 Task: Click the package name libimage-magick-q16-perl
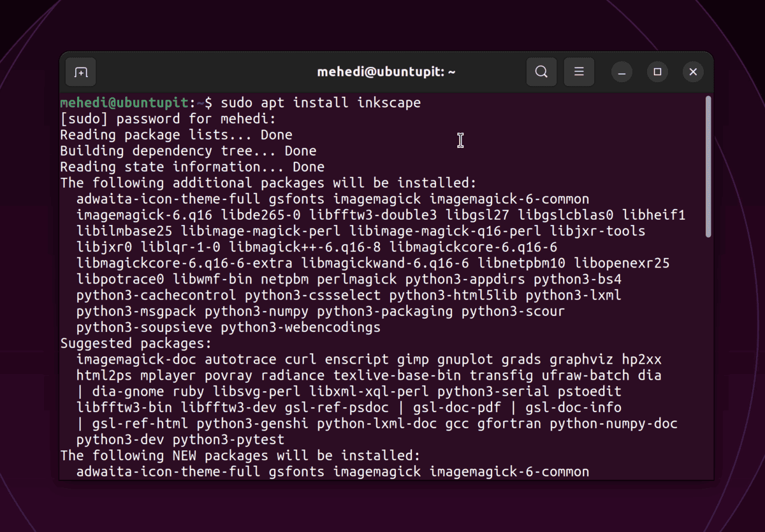coord(445,231)
